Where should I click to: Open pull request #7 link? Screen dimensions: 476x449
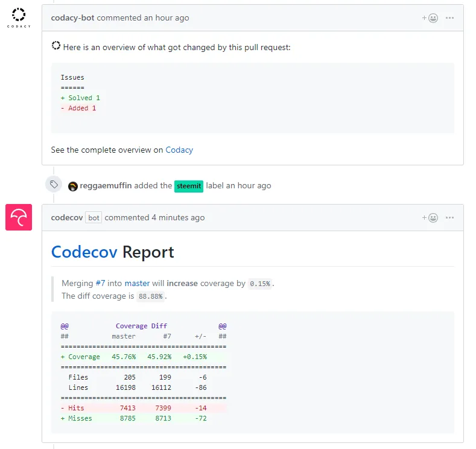coord(100,283)
